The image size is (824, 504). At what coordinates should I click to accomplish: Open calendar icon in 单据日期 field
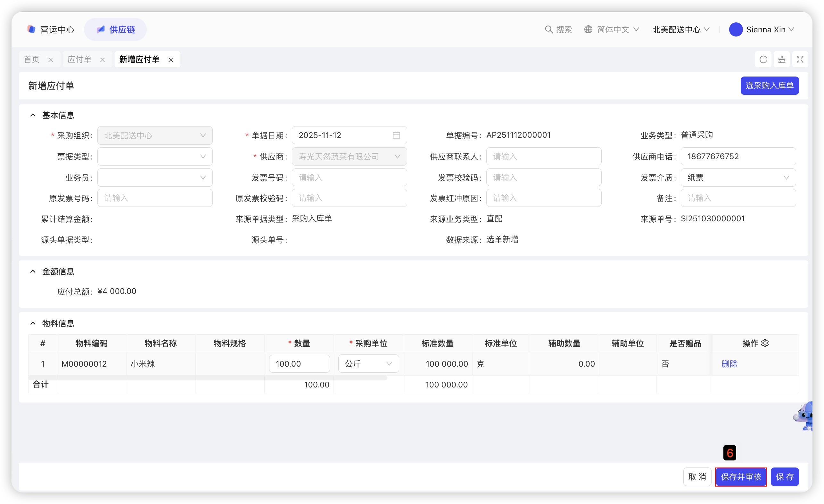click(x=396, y=135)
